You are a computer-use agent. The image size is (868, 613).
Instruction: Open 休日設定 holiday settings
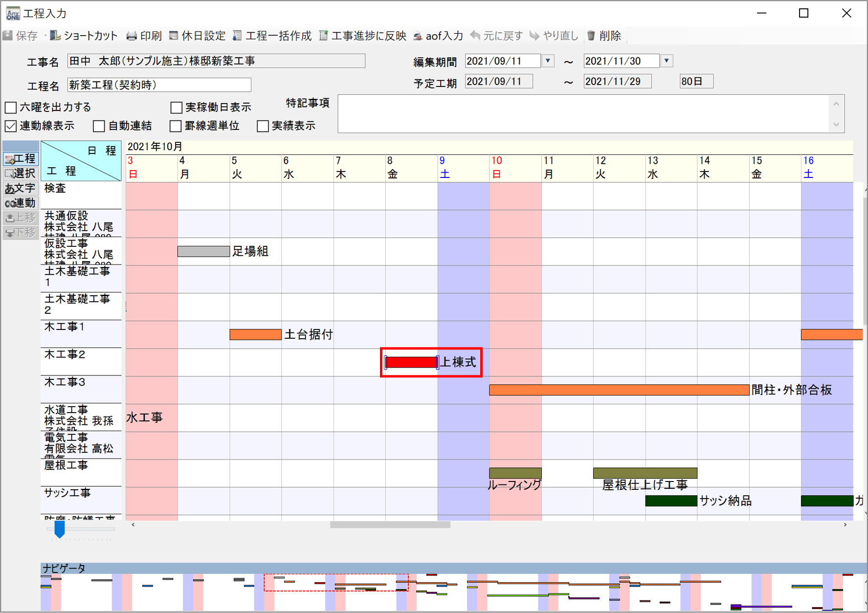(174, 36)
